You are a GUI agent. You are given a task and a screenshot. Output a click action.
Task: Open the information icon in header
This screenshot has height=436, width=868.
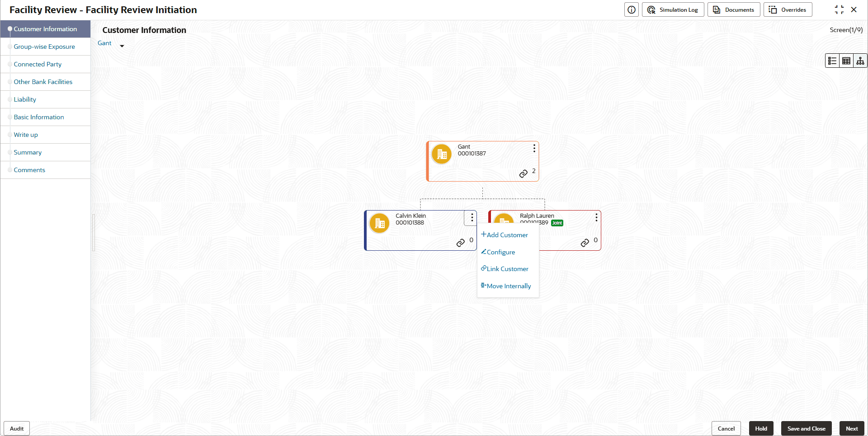pyautogui.click(x=632, y=10)
